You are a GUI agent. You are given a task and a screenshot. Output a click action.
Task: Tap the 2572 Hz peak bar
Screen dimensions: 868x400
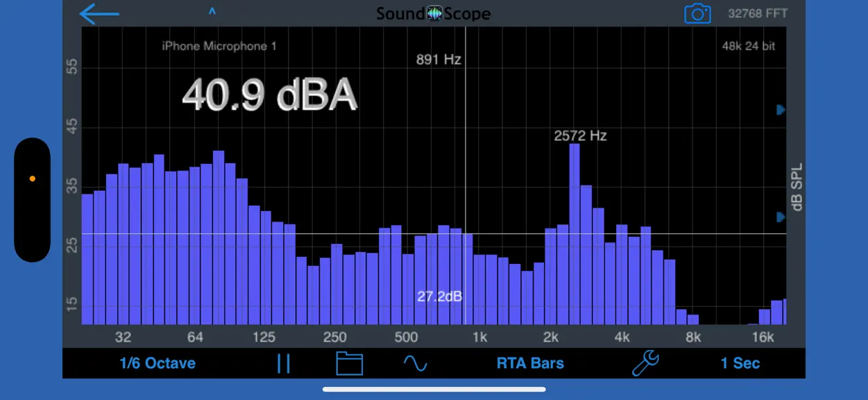[x=575, y=234]
